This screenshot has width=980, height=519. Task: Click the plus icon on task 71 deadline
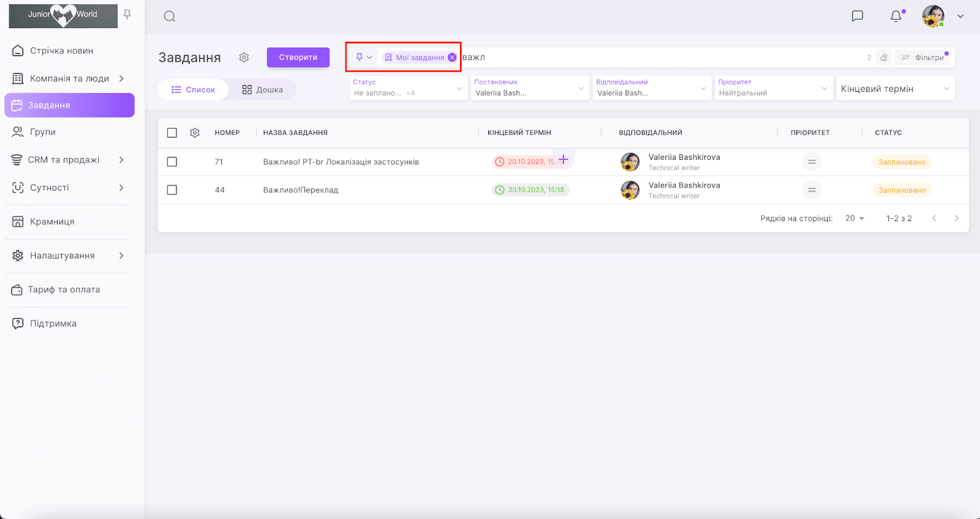(x=563, y=160)
